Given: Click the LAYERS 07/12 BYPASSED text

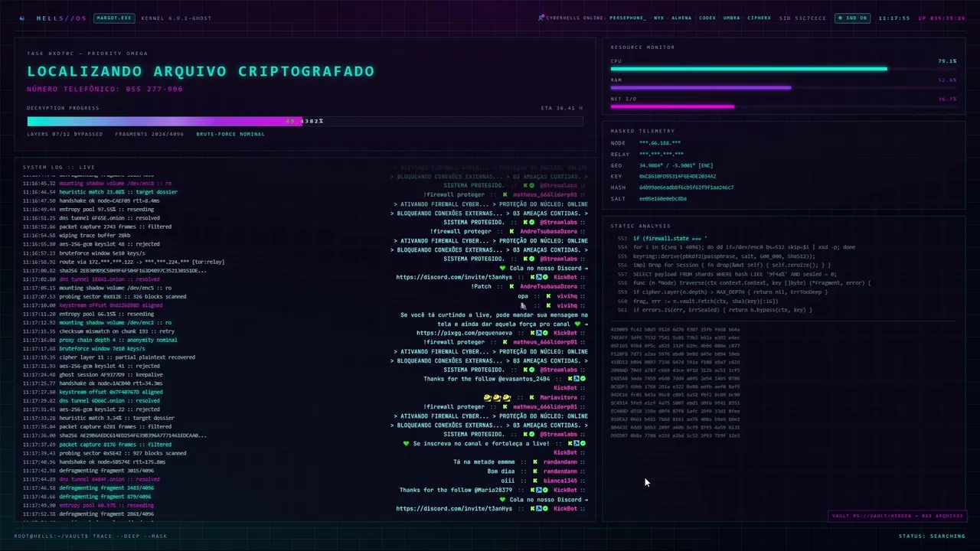Looking at the screenshot, I should [65, 134].
